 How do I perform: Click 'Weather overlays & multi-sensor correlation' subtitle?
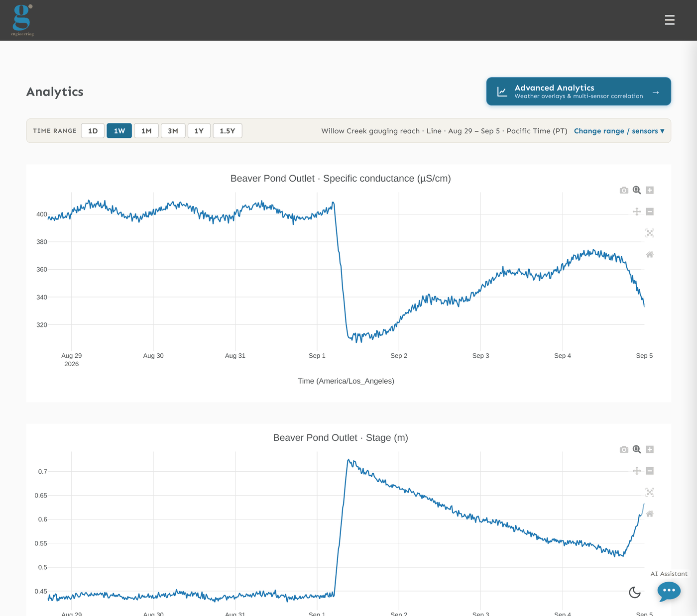(579, 96)
